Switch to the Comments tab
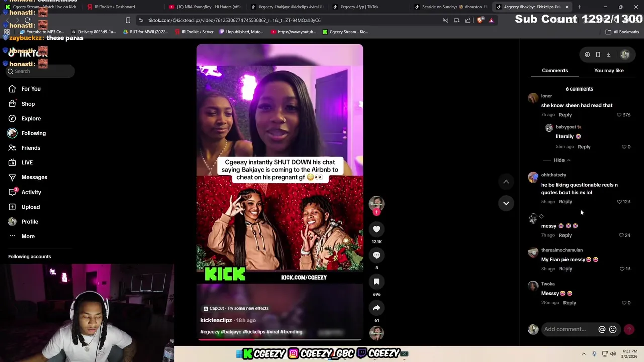 (x=555, y=71)
